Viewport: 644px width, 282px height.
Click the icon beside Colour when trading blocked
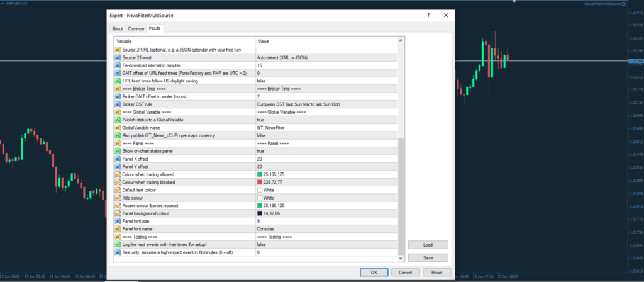(x=118, y=183)
